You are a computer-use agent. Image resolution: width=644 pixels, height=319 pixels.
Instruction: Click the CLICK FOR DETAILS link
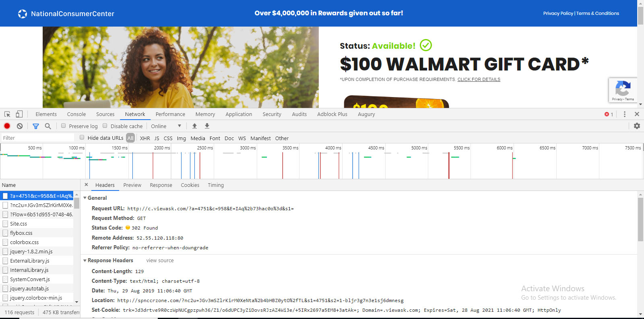[x=479, y=79]
